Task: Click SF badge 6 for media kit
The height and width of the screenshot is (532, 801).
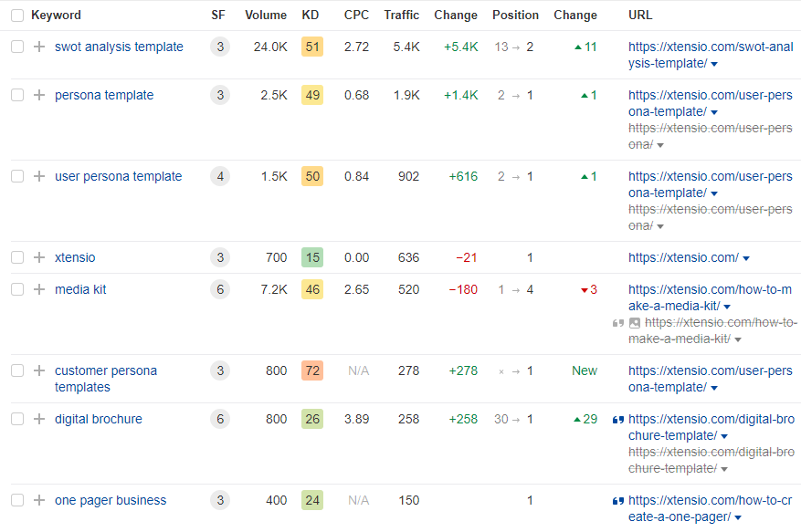Action: tap(220, 290)
